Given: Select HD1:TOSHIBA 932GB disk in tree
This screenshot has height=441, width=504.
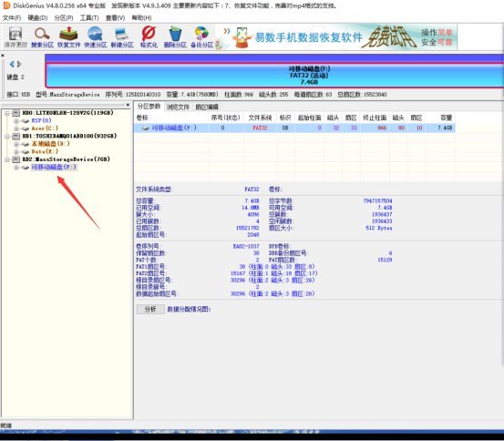Looking at the screenshot, I should point(69,136).
